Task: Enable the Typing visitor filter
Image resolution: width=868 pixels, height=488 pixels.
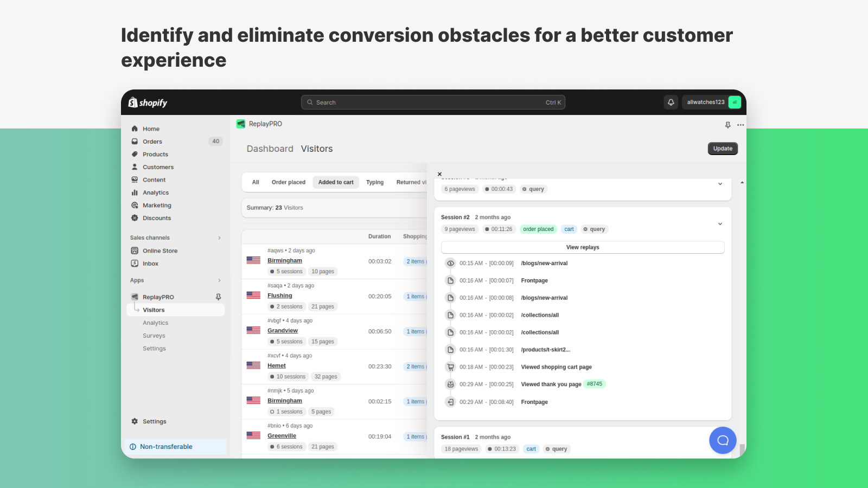Action: [x=375, y=182]
